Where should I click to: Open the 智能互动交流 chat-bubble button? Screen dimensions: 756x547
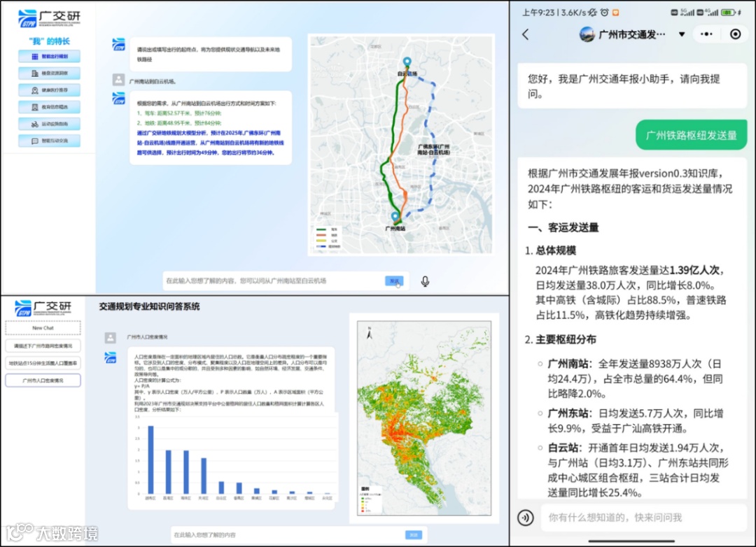49,141
